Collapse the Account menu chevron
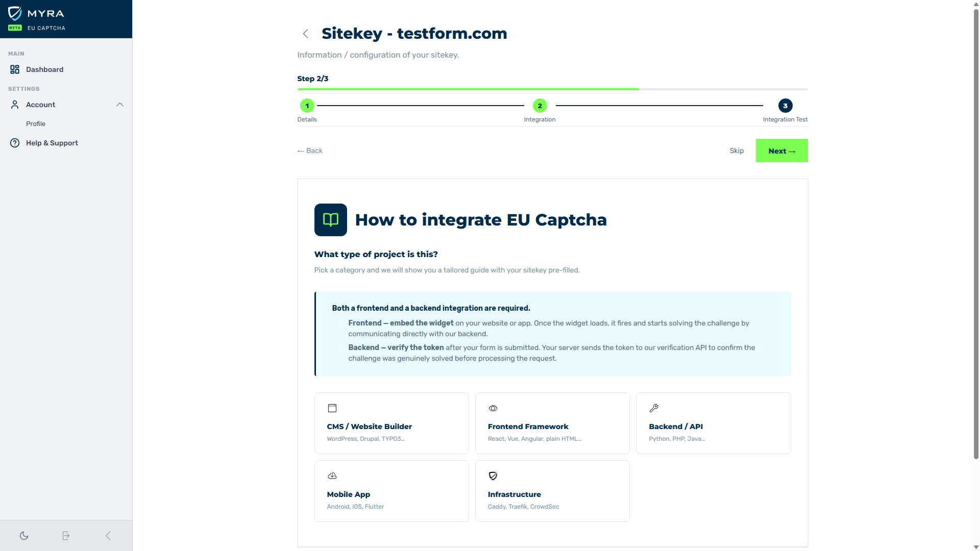 [x=120, y=105]
